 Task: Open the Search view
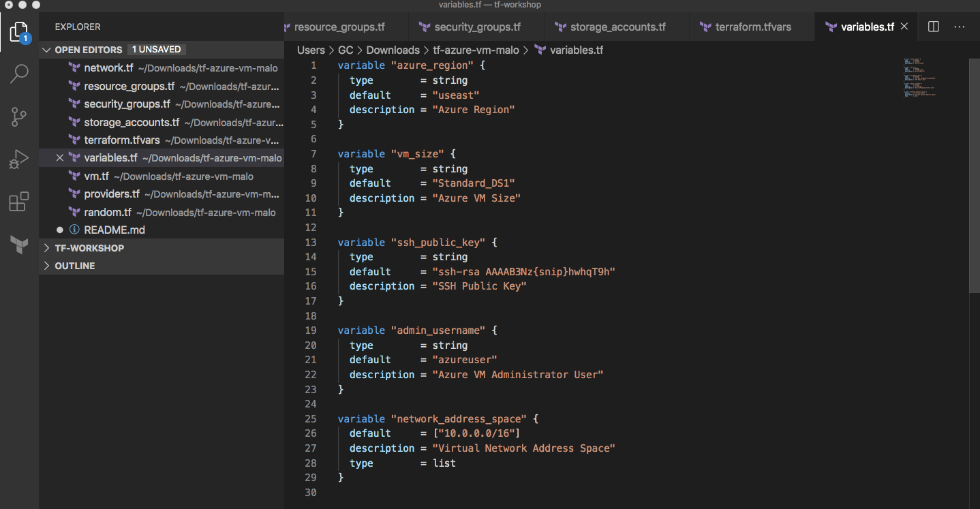pyautogui.click(x=18, y=74)
